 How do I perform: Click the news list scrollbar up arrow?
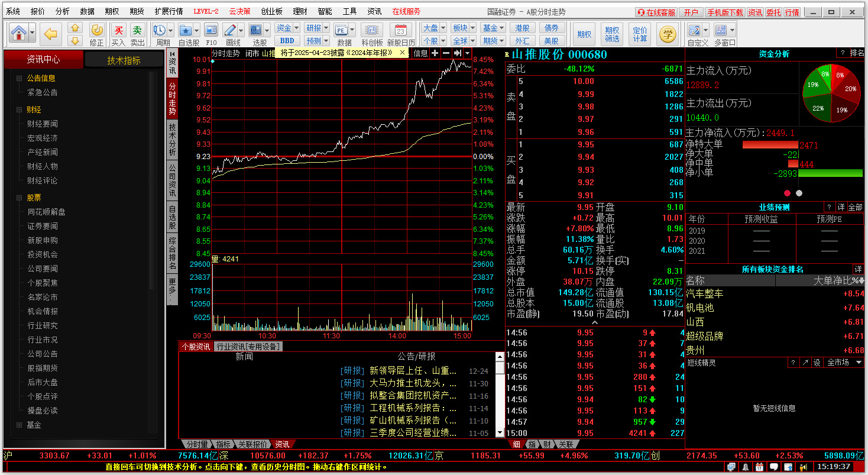click(x=500, y=357)
